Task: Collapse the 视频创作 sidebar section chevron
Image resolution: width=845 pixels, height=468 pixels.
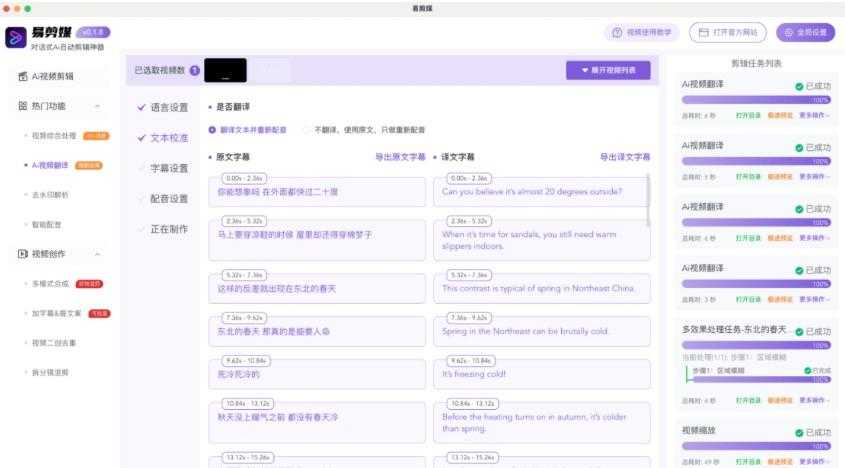Action: [97, 254]
